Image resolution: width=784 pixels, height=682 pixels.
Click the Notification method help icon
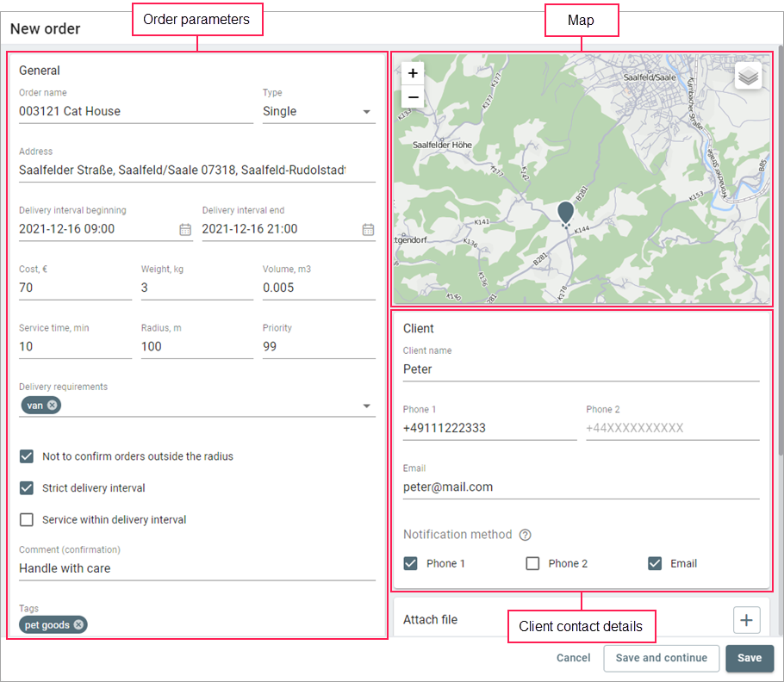tap(525, 535)
